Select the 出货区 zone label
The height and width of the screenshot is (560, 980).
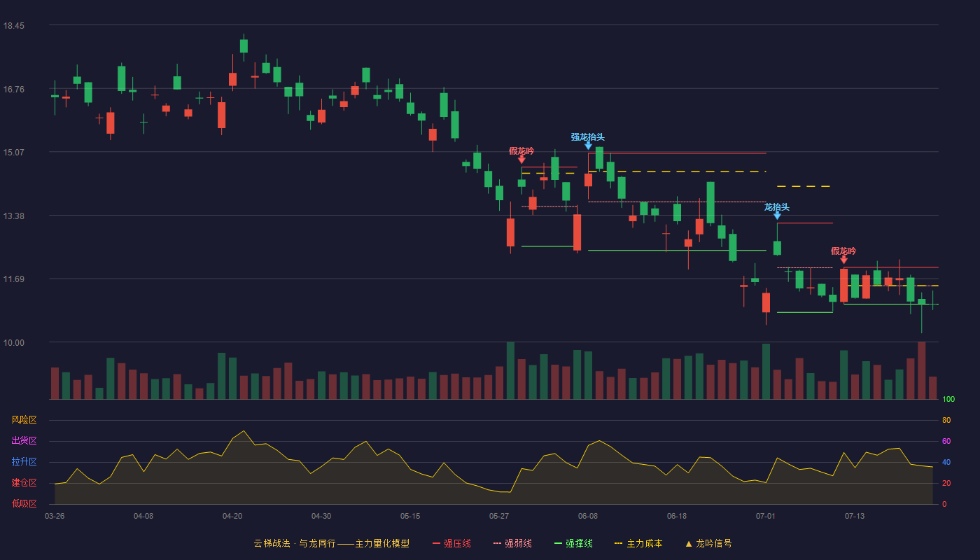24,441
